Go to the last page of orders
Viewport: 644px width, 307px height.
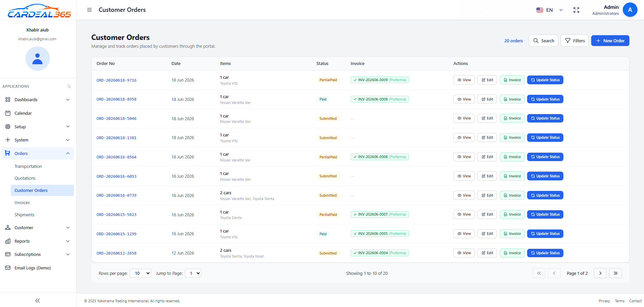[616, 273]
